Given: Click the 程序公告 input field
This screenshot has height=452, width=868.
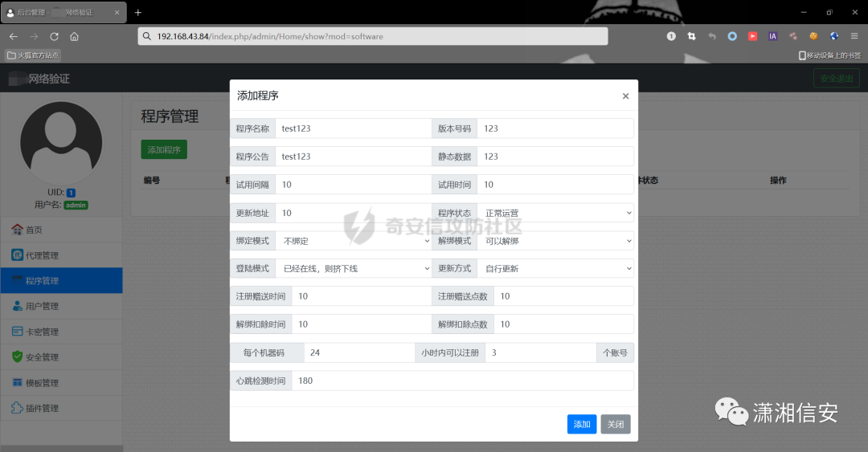Looking at the screenshot, I should 353,157.
